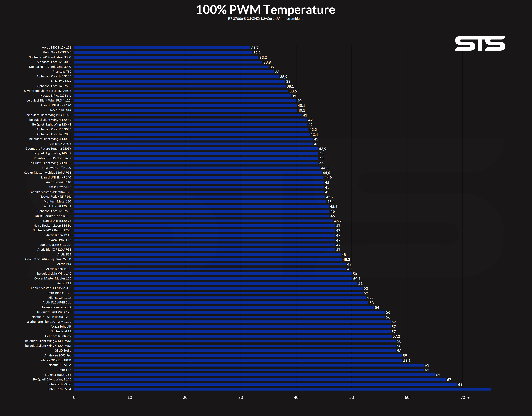
Task: Select the 'Arctic F14' label
Action: pyautogui.click(x=64, y=255)
